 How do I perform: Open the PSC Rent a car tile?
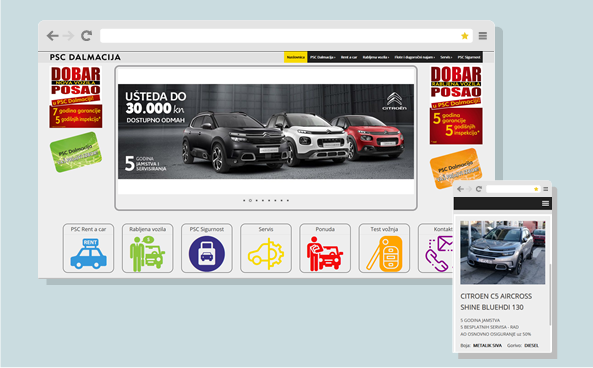click(88, 248)
